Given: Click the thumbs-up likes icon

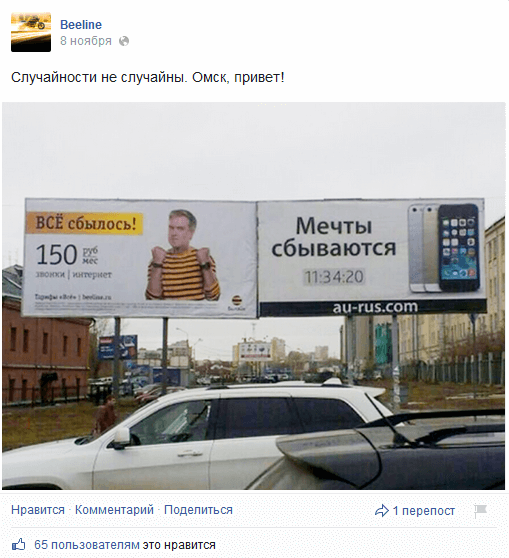Looking at the screenshot, I should 19,544.
